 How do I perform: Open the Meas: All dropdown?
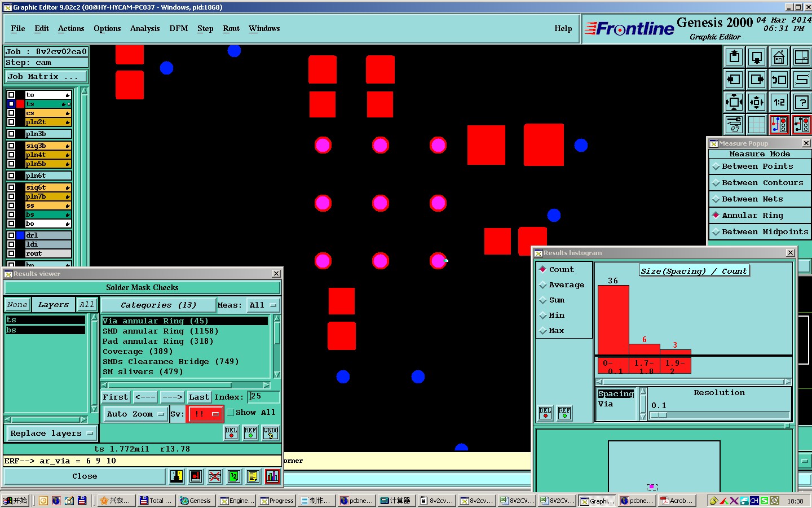263,305
